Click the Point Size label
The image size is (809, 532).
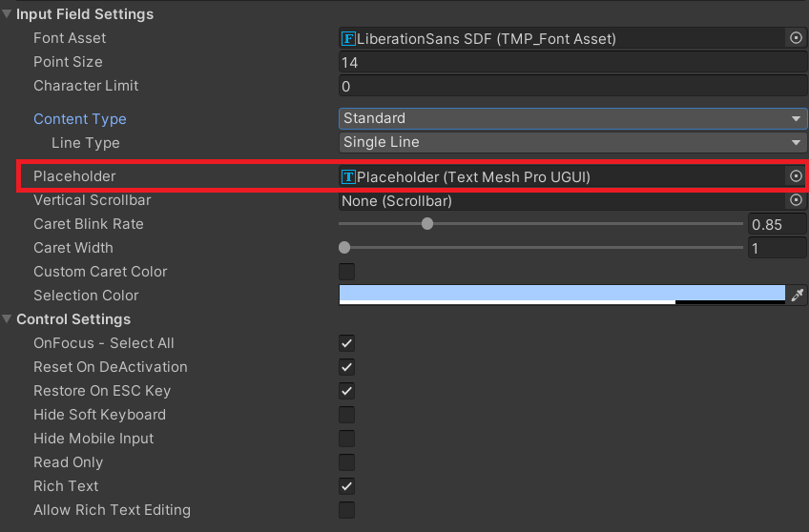point(68,62)
